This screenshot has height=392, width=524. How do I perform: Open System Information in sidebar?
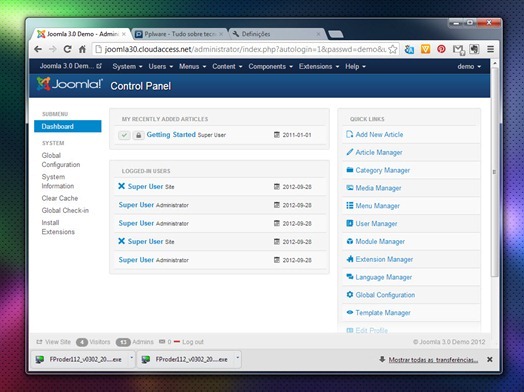point(58,181)
